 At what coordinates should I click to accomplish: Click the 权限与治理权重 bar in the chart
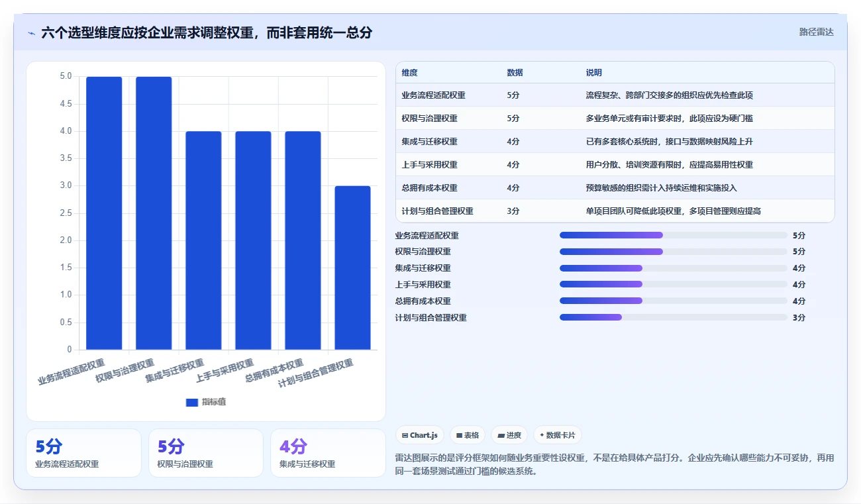(x=154, y=213)
